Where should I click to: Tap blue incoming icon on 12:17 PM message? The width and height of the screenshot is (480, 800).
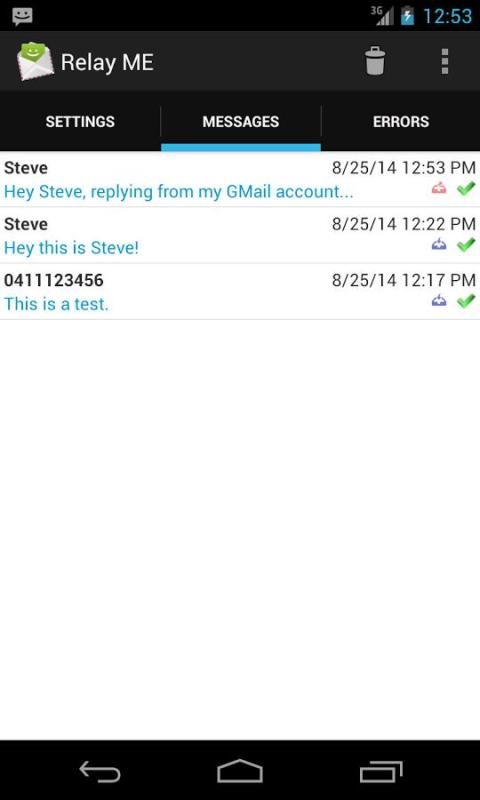tap(439, 301)
